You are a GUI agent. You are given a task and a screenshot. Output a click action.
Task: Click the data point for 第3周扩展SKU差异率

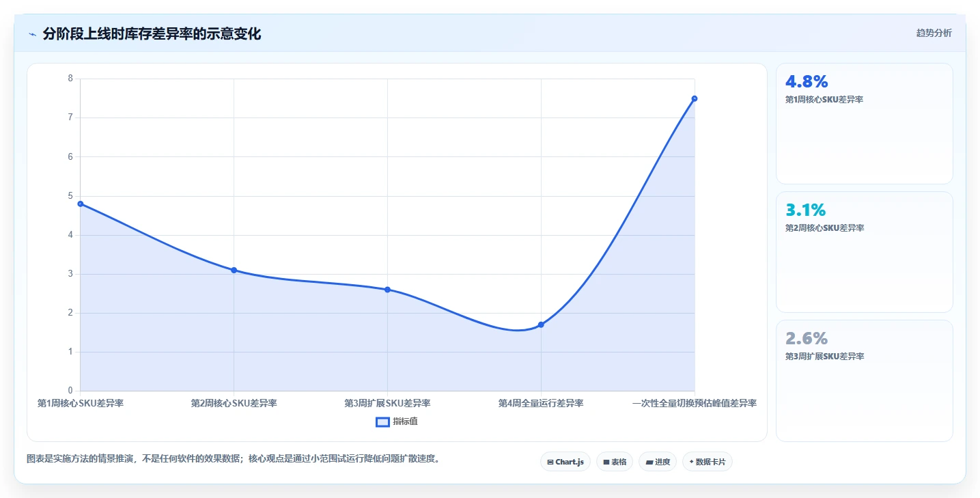pos(387,290)
